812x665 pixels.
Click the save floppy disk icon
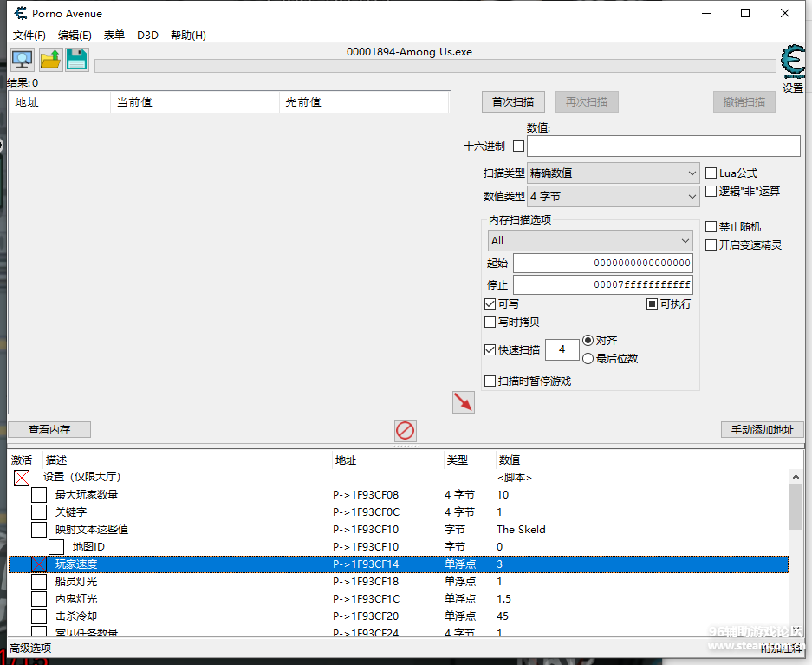77,60
